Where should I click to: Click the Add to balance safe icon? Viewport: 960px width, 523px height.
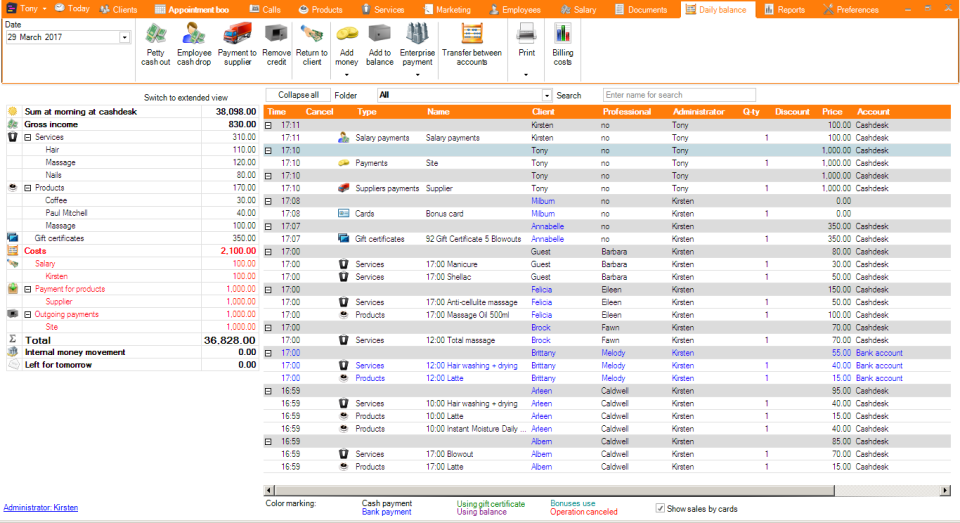379,35
